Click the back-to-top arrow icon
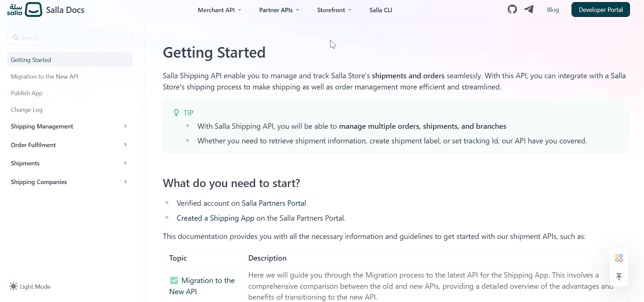Screen dimensions: 644x302 tap(619, 277)
